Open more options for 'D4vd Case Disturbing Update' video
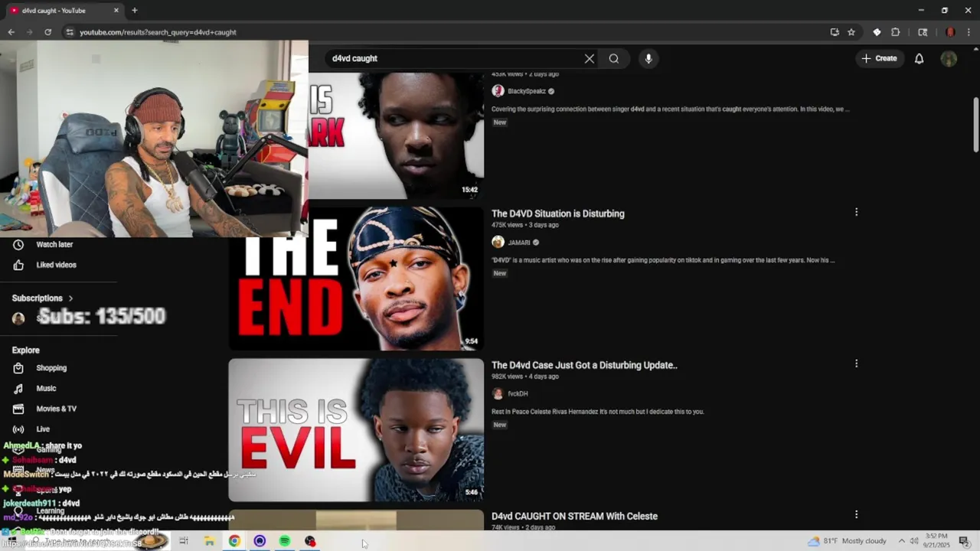Image resolution: width=980 pixels, height=551 pixels. [856, 364]
